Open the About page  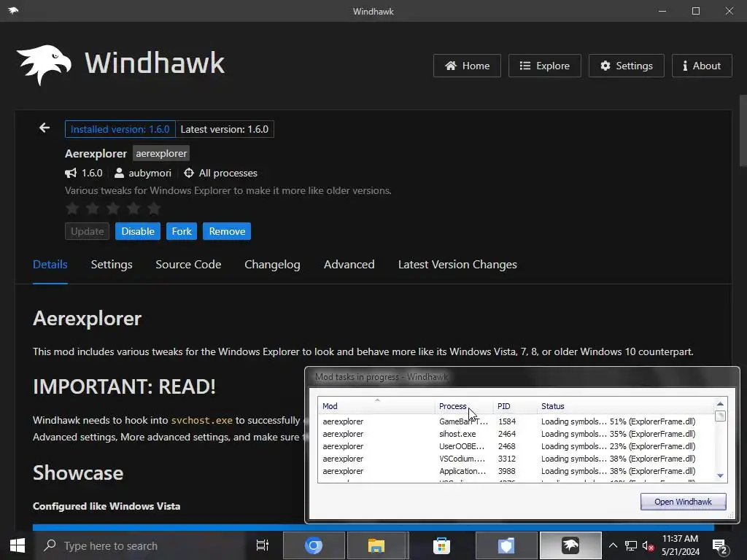click(702, 66)
